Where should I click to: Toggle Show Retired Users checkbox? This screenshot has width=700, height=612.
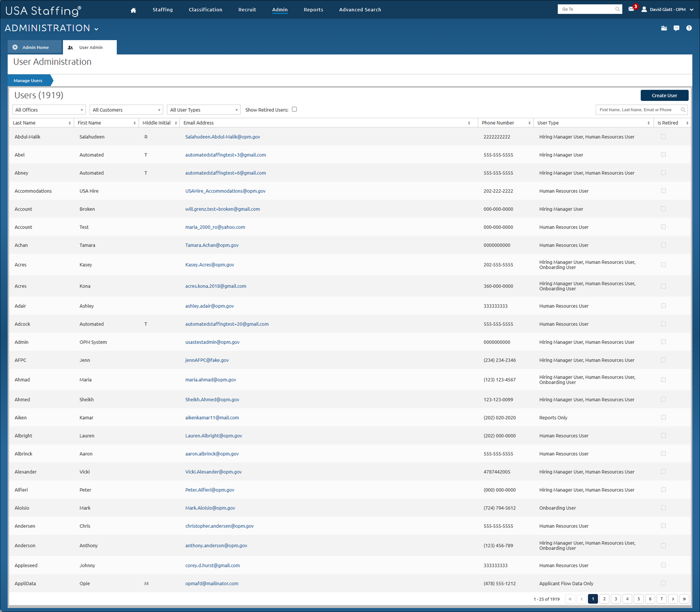tap(295, 109)
